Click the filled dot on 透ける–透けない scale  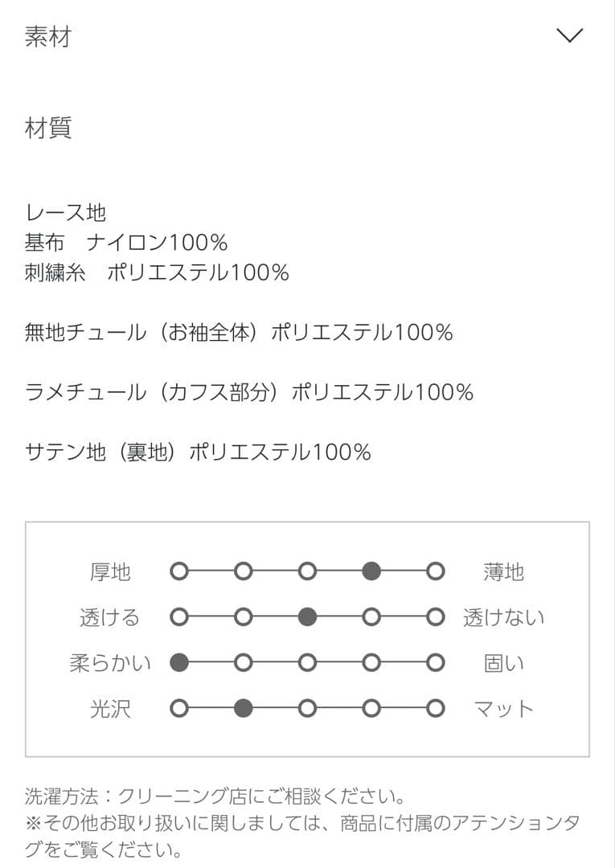click(307, 617)
